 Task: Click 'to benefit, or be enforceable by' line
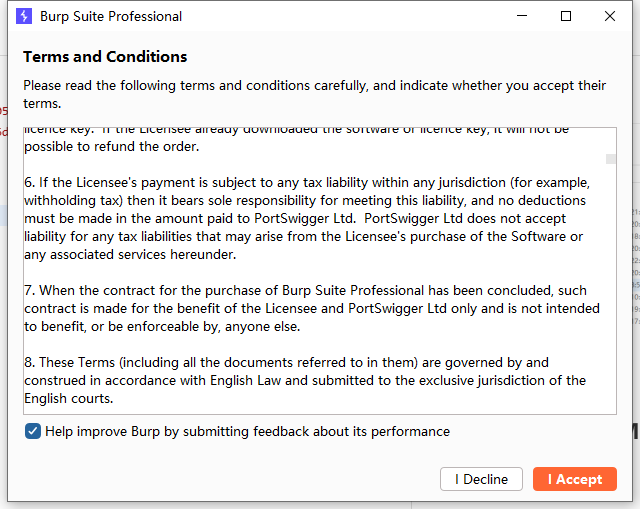coord(162,327)
